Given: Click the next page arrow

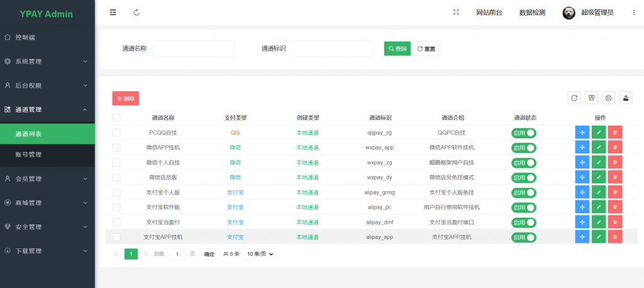Looking at the screenshot, I should [146, 254].
